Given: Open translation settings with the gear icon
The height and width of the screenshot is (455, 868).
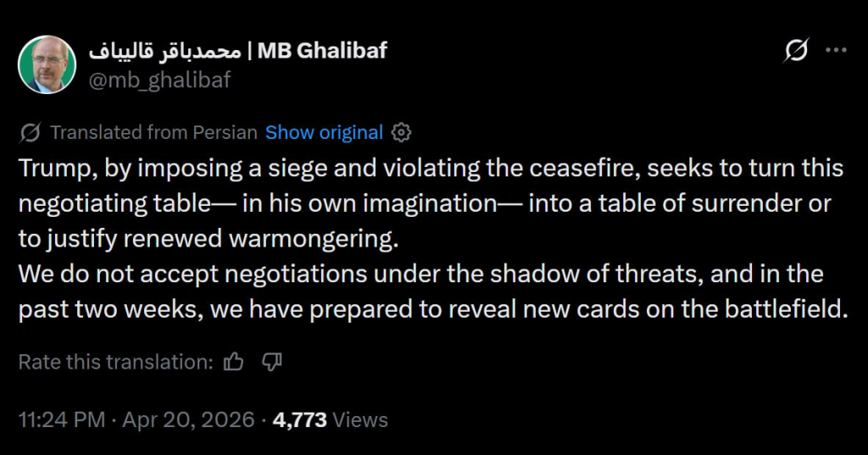Looking at the screenshot, I should pos(402,132).
